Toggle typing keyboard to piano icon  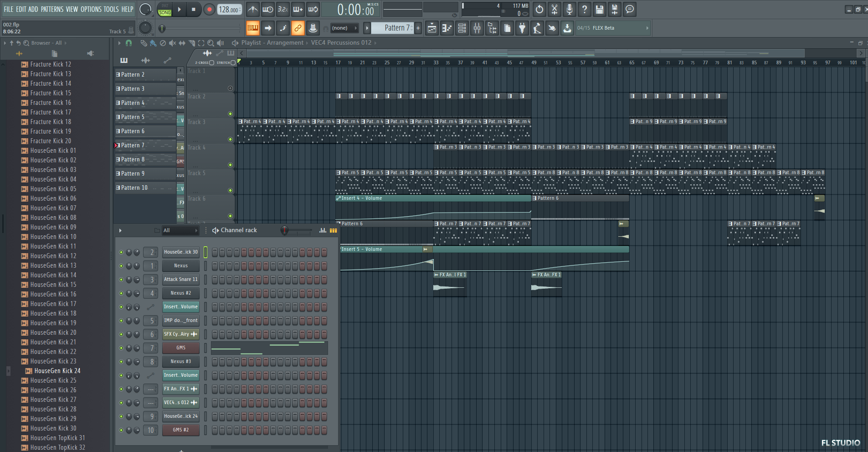tap(253, 28)
